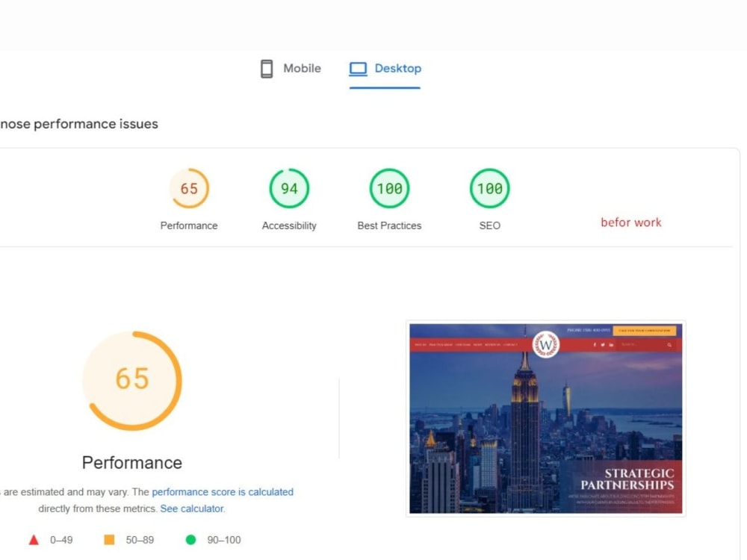747x560 pixels.
Task: Open the Performance 65 score gauge
Action: (x=189, y=189)
